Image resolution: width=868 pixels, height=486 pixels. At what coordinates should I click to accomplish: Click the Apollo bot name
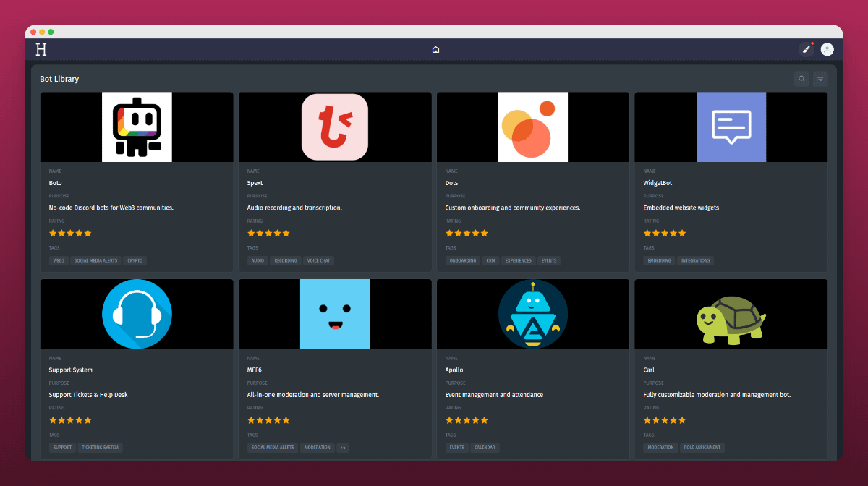pyautogui.click(x=454, y=370)
